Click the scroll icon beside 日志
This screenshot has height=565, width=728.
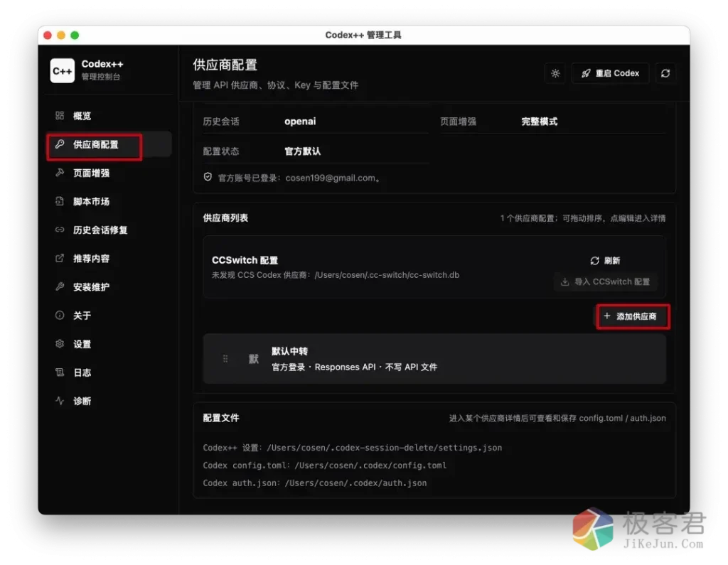tap(60, 372)
